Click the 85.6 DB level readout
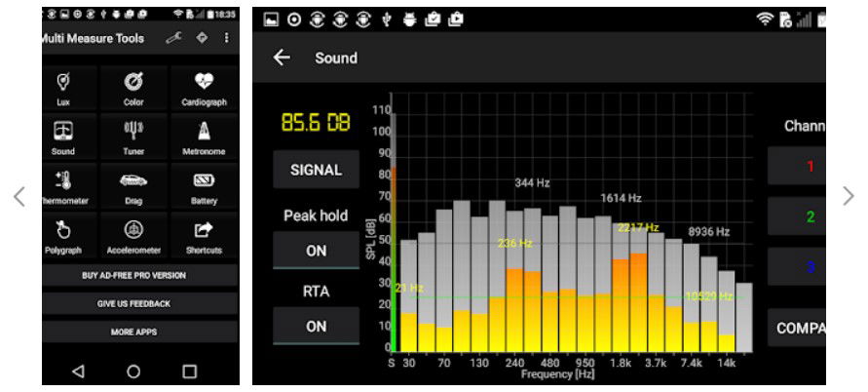The width and height of the screenshot is (868, 392). tap(316, 123)
